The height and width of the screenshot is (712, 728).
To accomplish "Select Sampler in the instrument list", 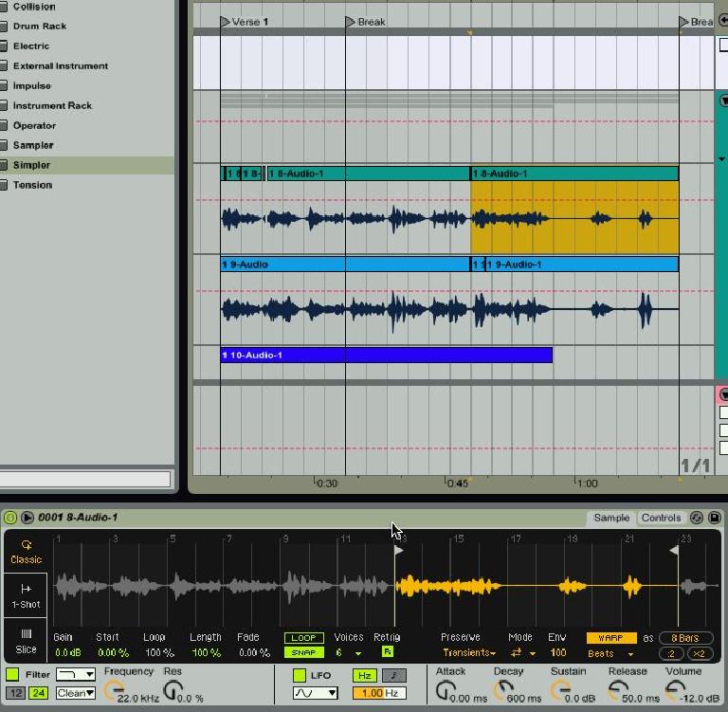I will [x=33, y=145].
